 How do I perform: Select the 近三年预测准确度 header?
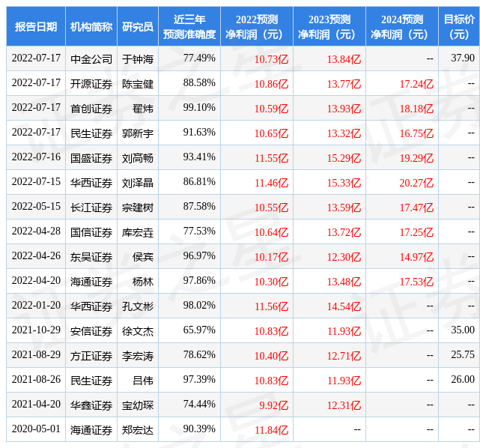pyautogui.click(x=189, y=27)
